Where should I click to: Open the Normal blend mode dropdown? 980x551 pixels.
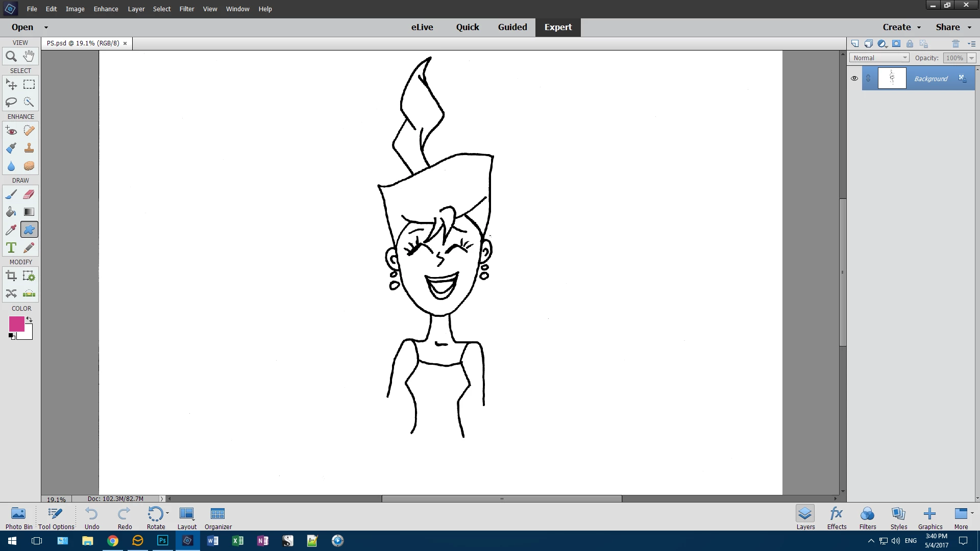coord(879,58)
